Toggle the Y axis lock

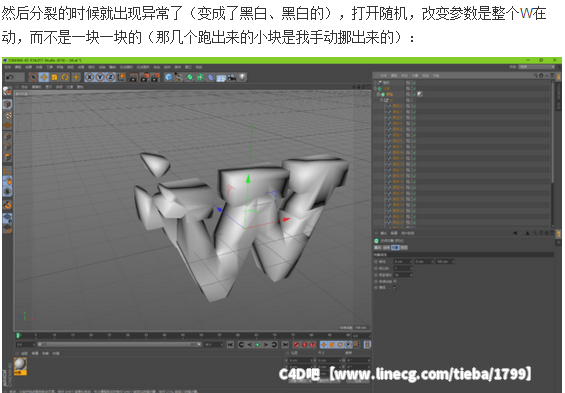click(100, 77)
